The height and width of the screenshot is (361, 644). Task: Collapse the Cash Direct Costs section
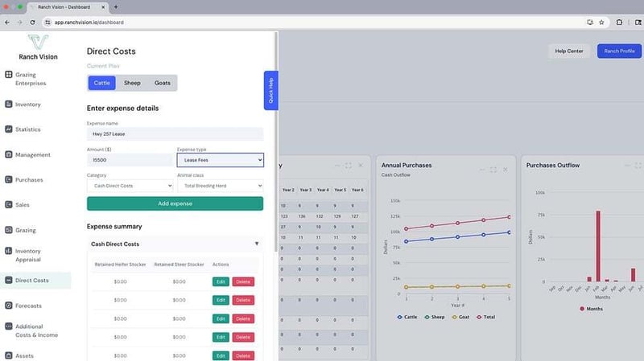click(x=257, y=244)
